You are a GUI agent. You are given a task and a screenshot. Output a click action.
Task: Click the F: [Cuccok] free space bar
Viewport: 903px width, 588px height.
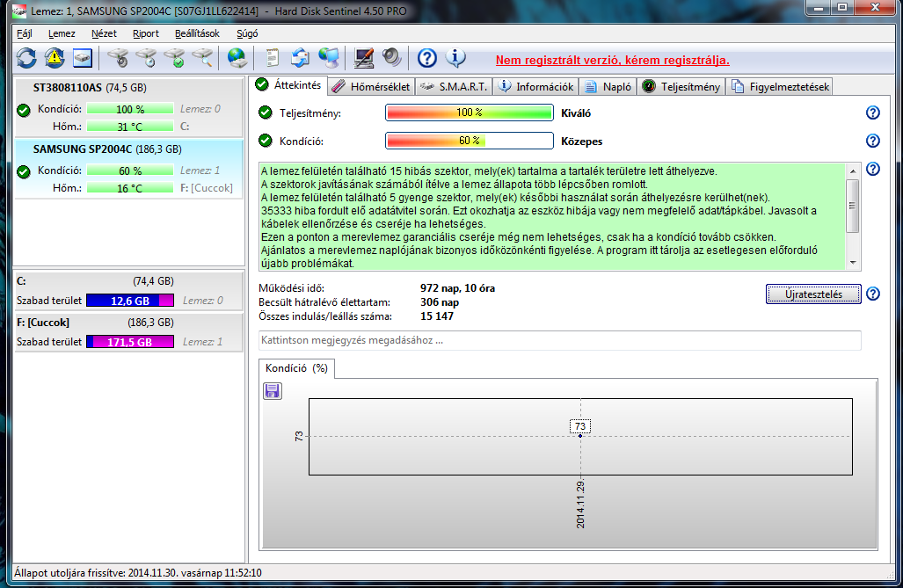tap(130, 342)
